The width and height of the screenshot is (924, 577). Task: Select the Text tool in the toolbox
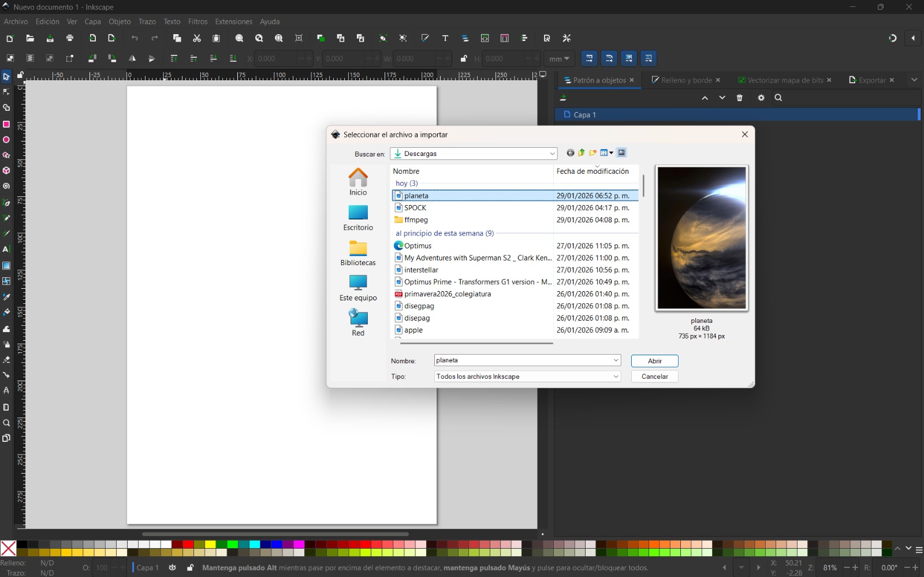point(6,250)
